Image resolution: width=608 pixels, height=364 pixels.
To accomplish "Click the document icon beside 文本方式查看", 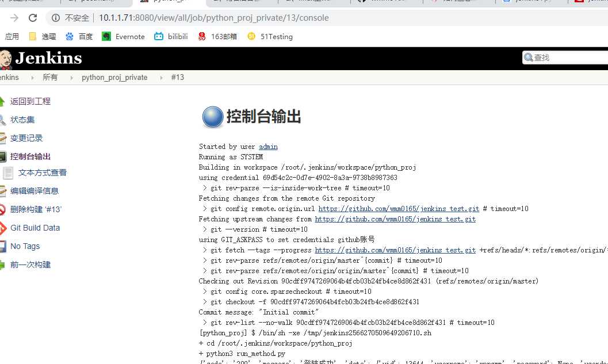I will [x=7, y=173].
